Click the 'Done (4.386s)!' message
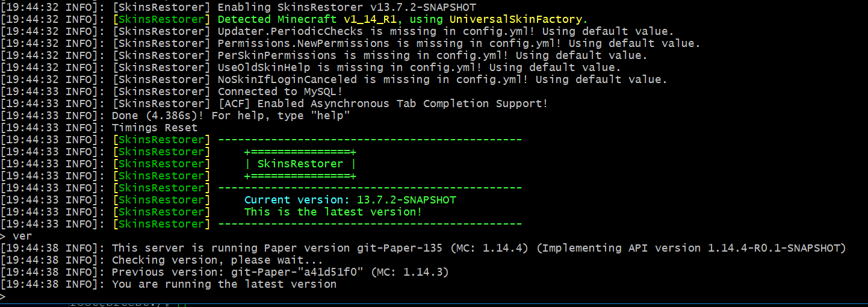The width and height of the screenshot is (868, 307). (158, 116)
